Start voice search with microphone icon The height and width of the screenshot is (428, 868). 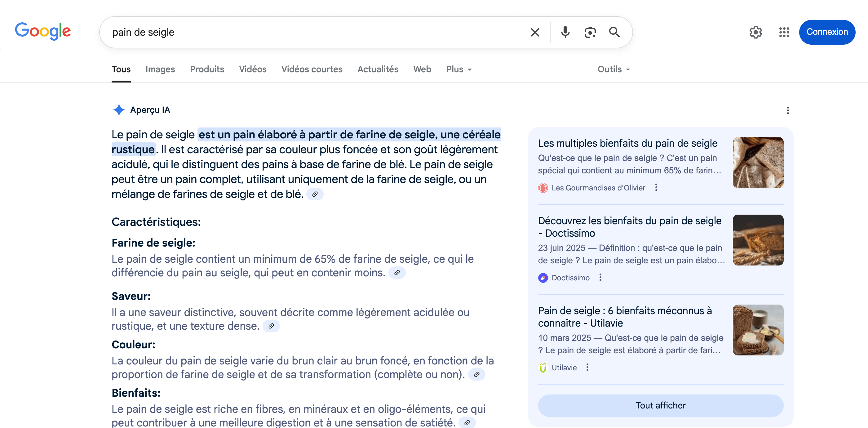(x=565, y=32)
